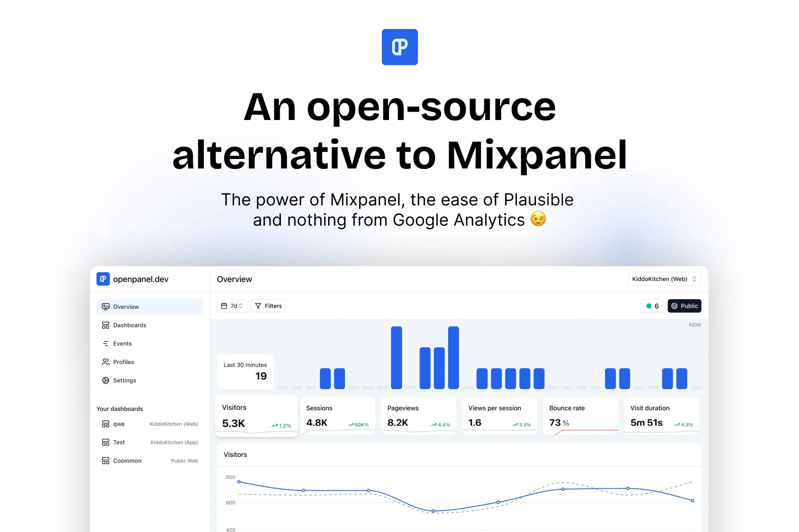Click the funnel icon on the Filters button

tap(259, 306)
